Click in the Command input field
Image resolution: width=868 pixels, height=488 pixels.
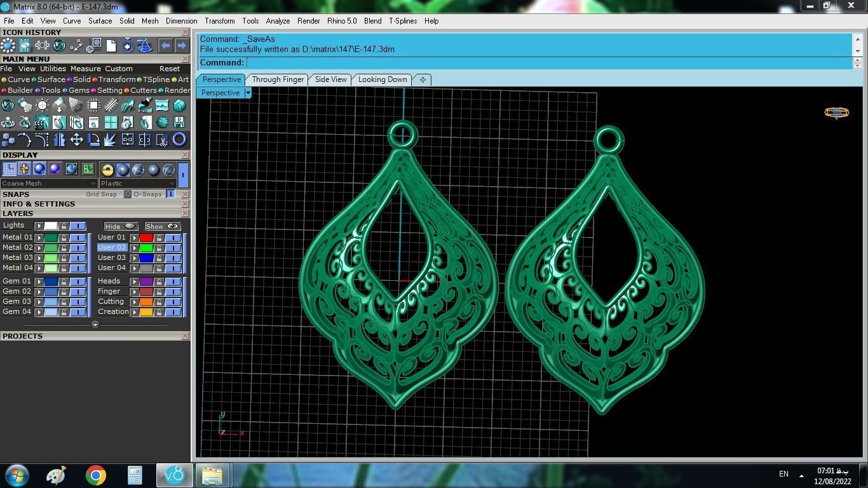click(549, 62)
